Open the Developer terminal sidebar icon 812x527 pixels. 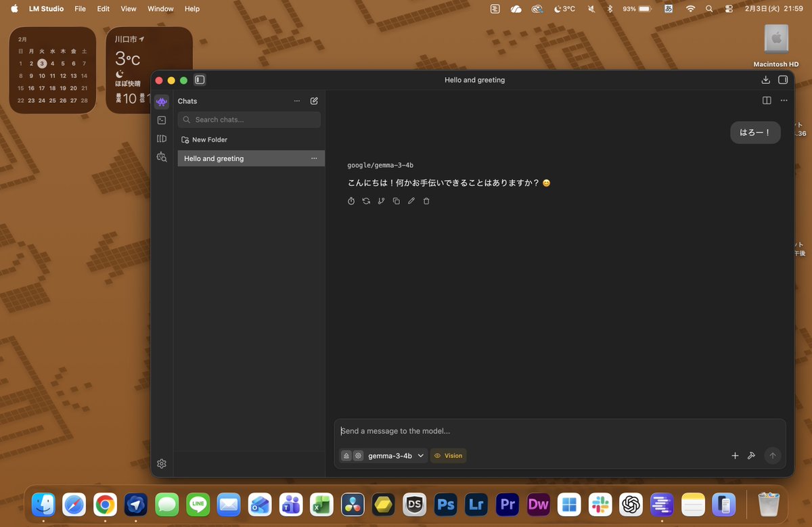click(161, 120)
